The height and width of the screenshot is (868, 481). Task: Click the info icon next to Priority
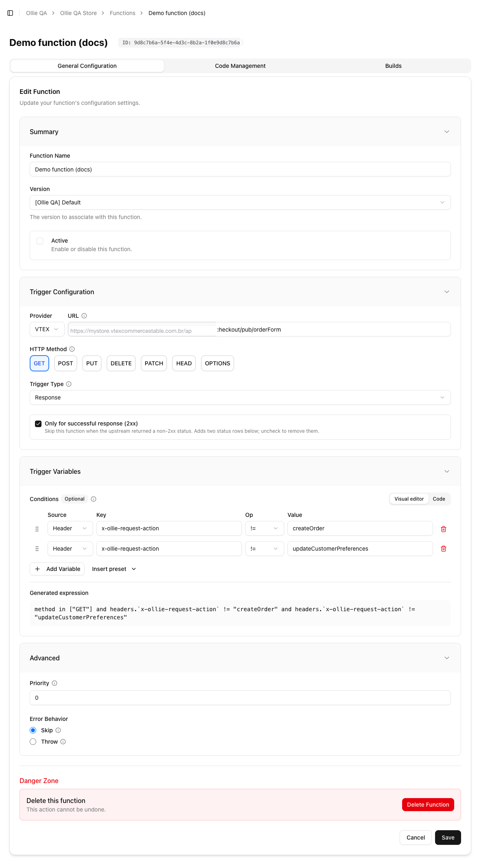(54, 683)
